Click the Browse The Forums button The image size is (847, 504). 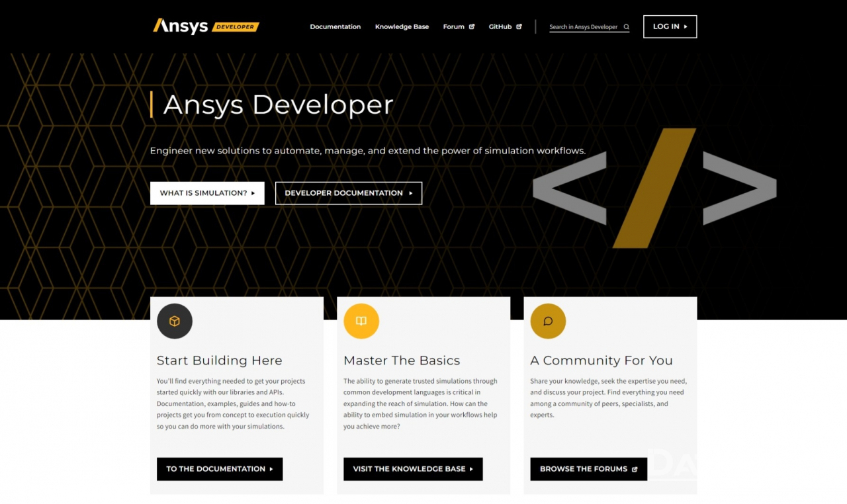click(x=588, y=469)
